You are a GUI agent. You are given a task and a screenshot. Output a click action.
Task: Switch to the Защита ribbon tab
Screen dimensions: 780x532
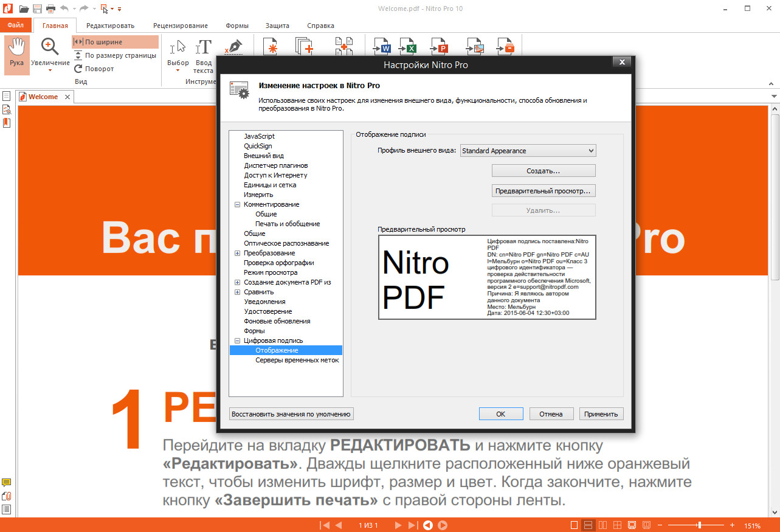tap(277, 26)
